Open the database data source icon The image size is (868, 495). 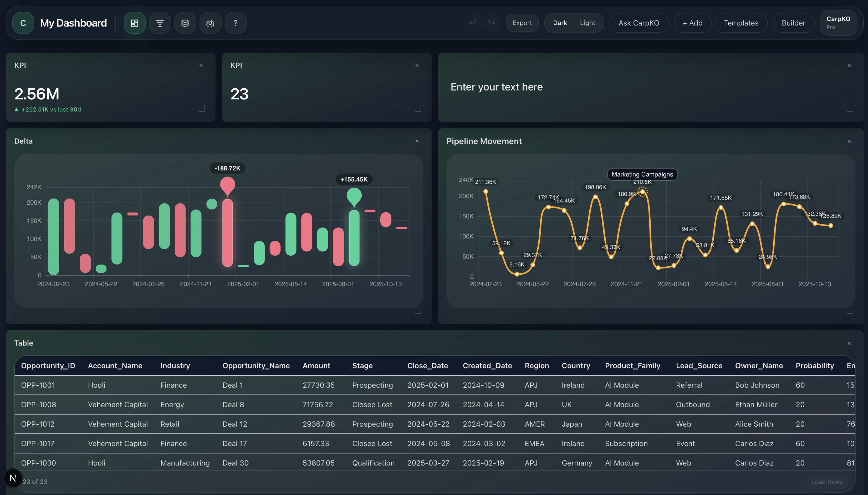[x=185, y=23]
